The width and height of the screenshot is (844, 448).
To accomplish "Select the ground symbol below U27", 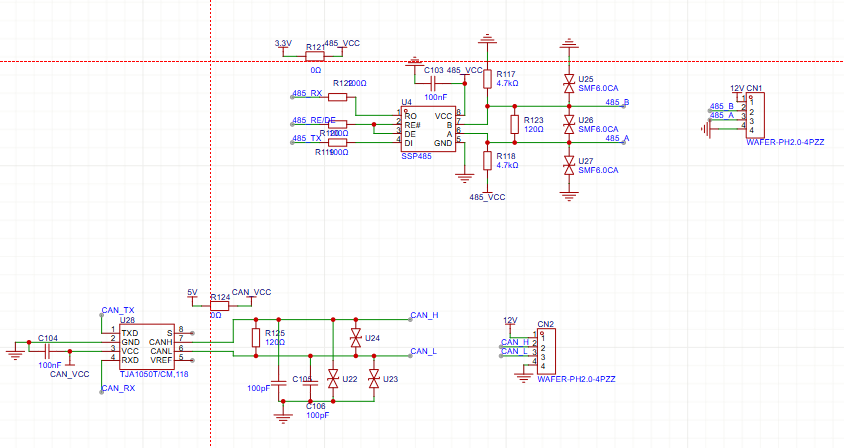I will click(x=569, y=196).
